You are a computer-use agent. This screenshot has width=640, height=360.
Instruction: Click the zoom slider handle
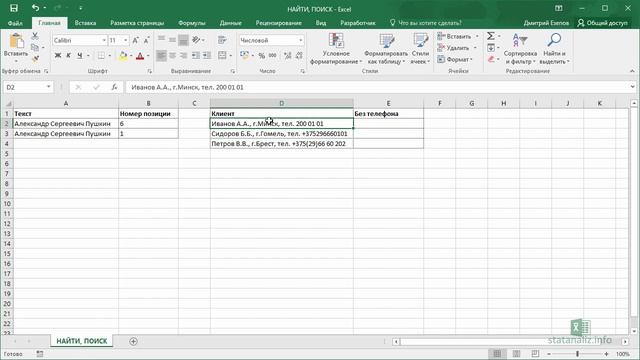pyautogui.click(x=578, y=354)
